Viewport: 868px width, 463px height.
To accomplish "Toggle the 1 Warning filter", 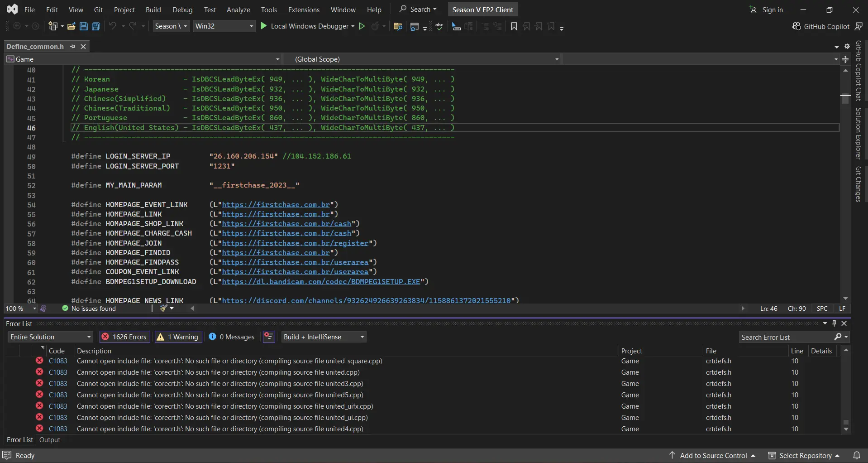I will (x=178, y=337).
